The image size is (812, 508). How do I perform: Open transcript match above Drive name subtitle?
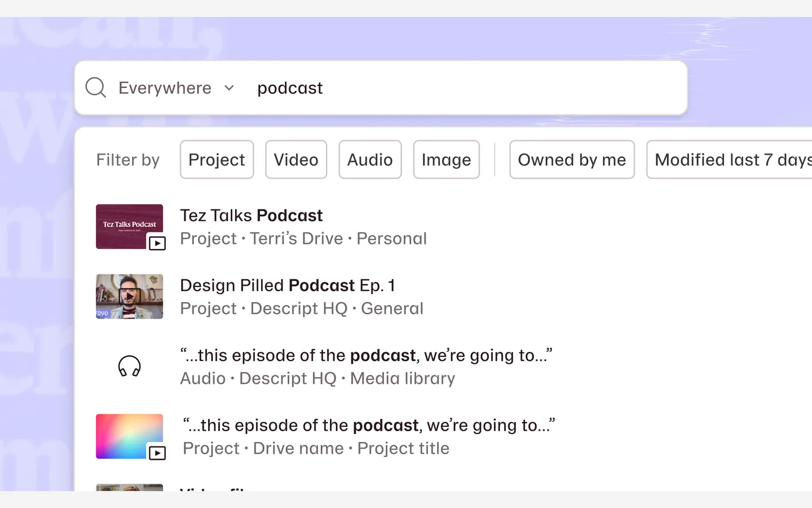click(369, 426)
